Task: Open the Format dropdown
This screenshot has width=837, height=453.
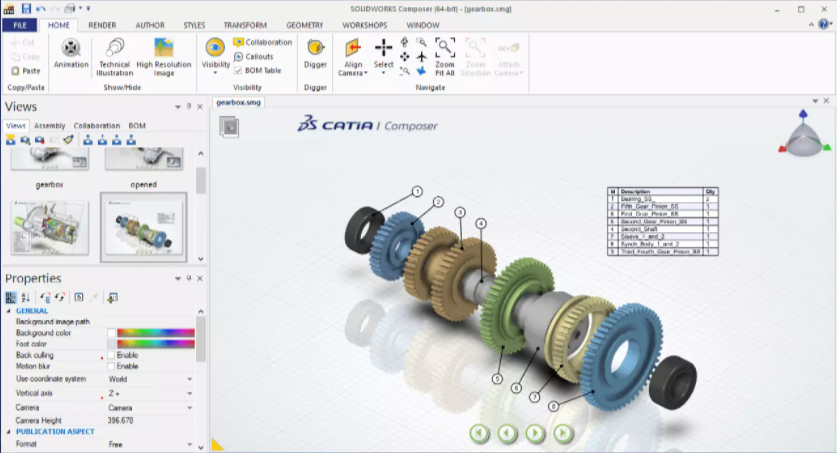Action: click(189, 444)
